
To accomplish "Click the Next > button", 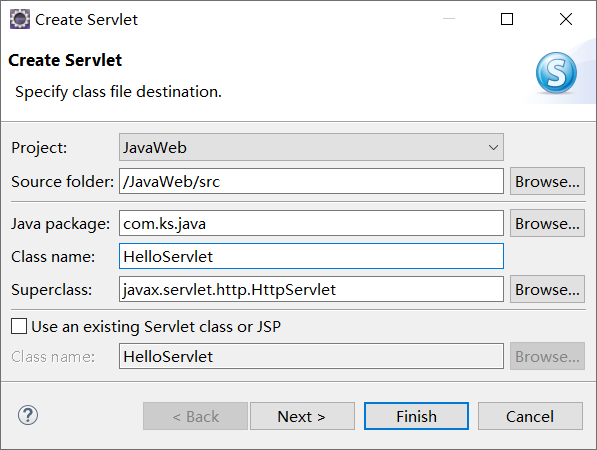I will 302,416.
